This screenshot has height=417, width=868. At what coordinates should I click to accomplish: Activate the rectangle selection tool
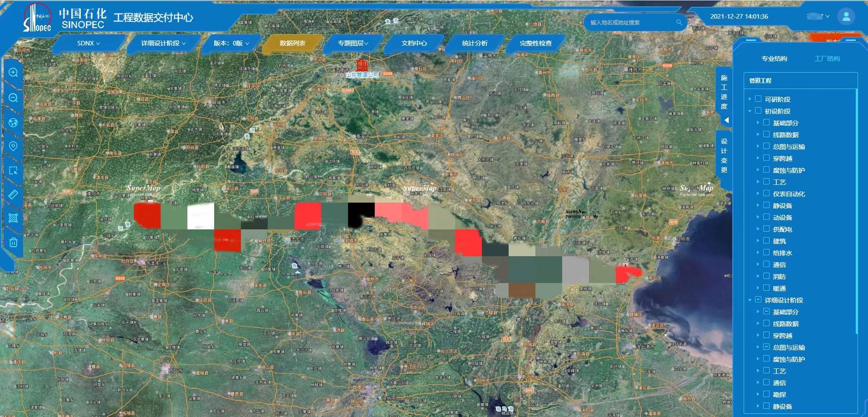(13, 170)
